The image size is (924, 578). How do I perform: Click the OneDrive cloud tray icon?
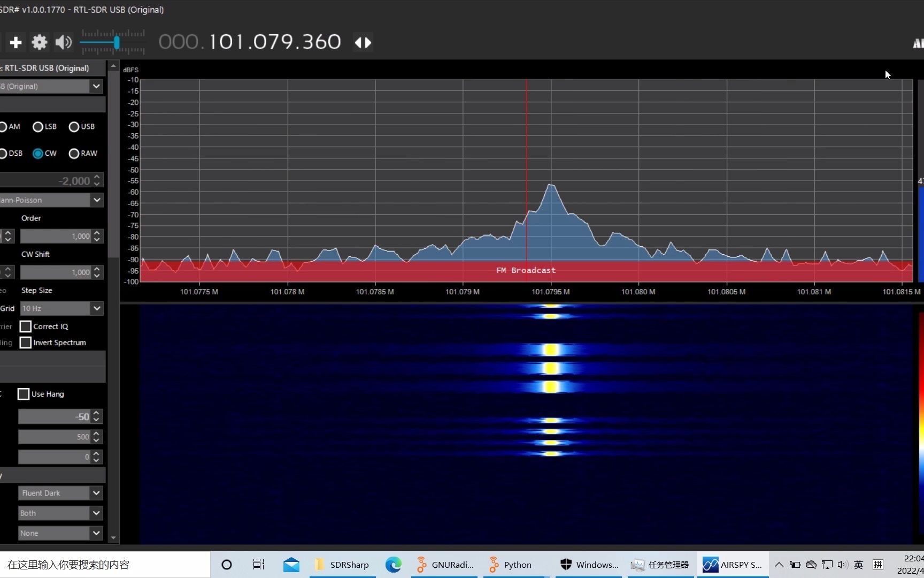click(811, 565)
